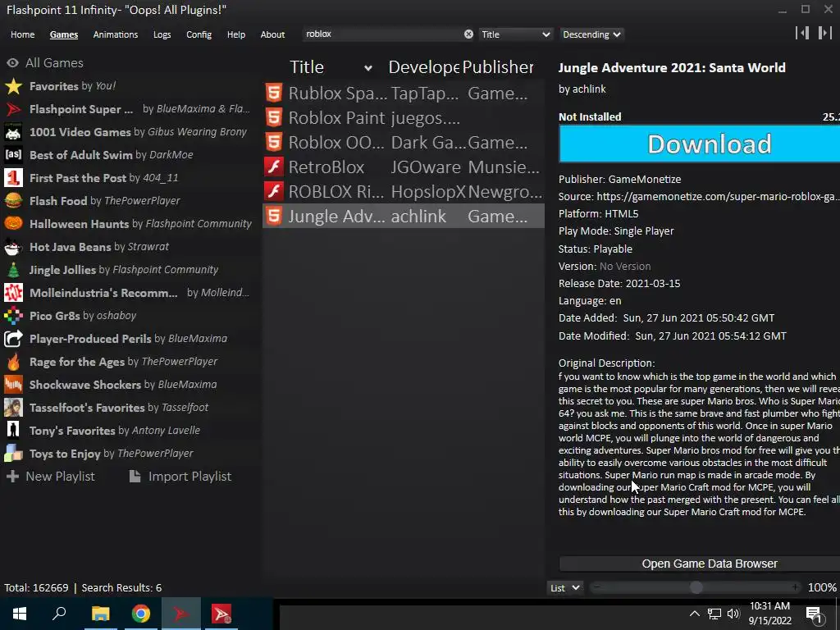Focus the roblox search field

point(383,34)
